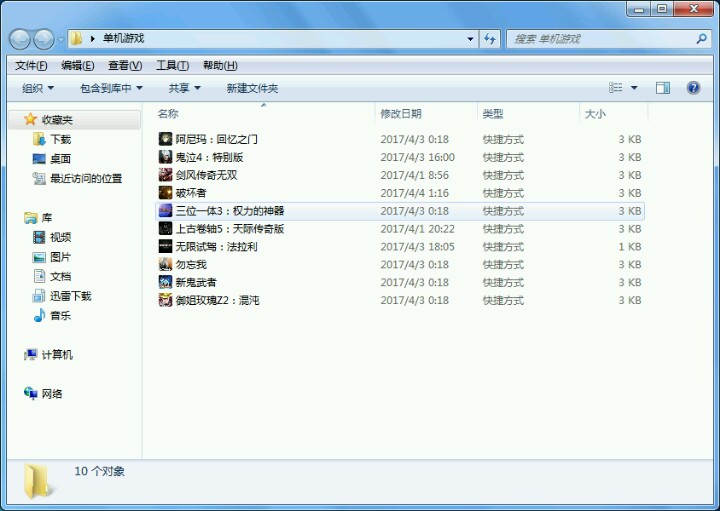Open the 文件(F) menu

[30, 66]
